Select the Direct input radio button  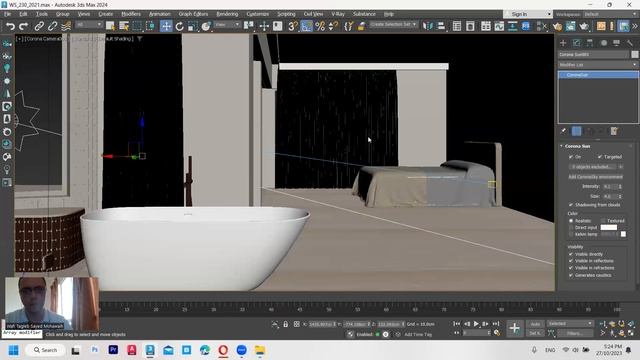point(571,227)
